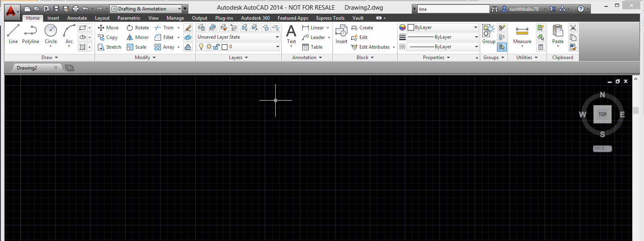Expand the Layers panel options
This screenshot has width=644, height=241.
pos(238,58)
